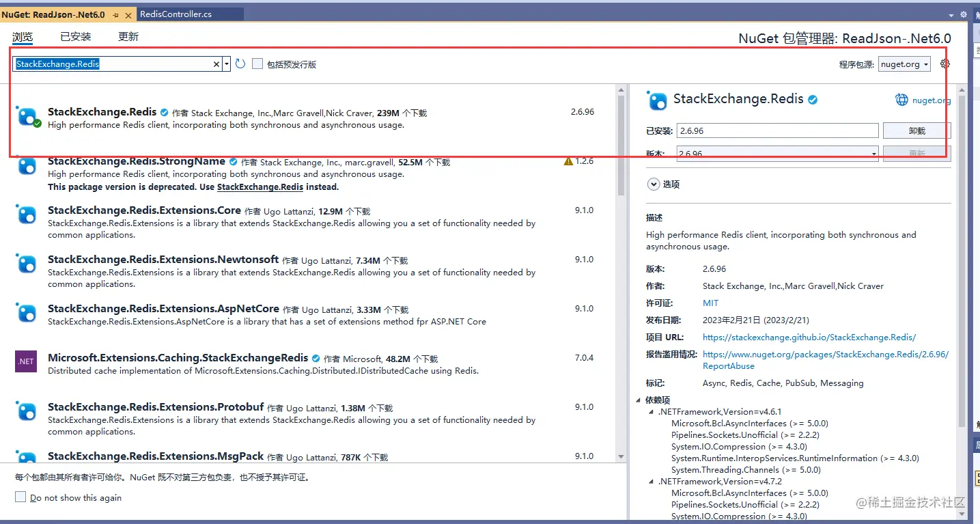Image resolution: width=980 pixels, height=524 pixels.
Task: Click the 发布日期 value 2023年2月21日
Action: (x=756, y=320)
